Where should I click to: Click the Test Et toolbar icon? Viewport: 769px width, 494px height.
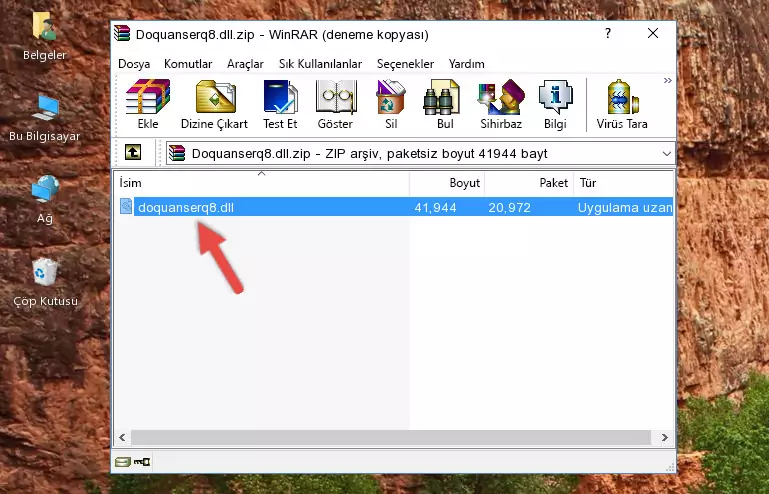[x=280, y=97]
